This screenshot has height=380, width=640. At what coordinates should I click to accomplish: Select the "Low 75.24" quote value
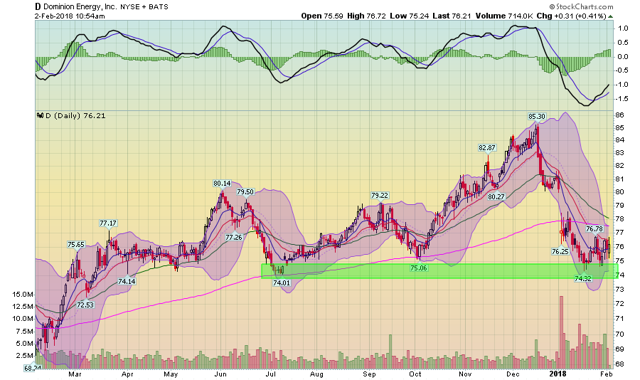pyautogui.click(x=409, y=16)
